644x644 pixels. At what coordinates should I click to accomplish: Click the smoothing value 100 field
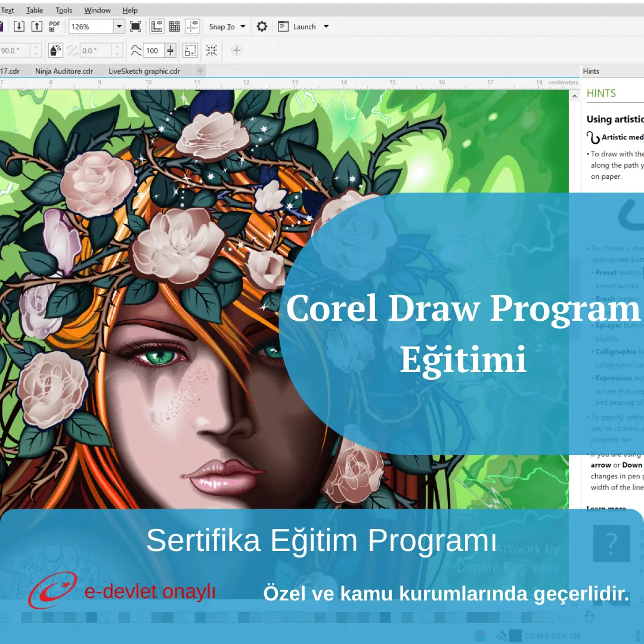(x=154, y=51)
